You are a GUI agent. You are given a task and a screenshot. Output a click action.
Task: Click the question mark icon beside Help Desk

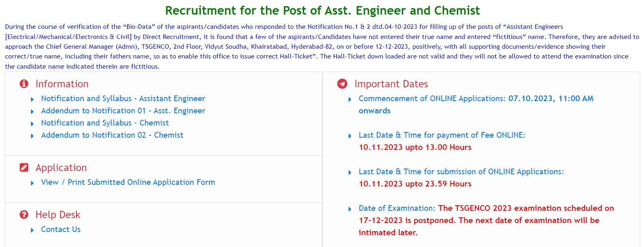[x=24, y=214]
